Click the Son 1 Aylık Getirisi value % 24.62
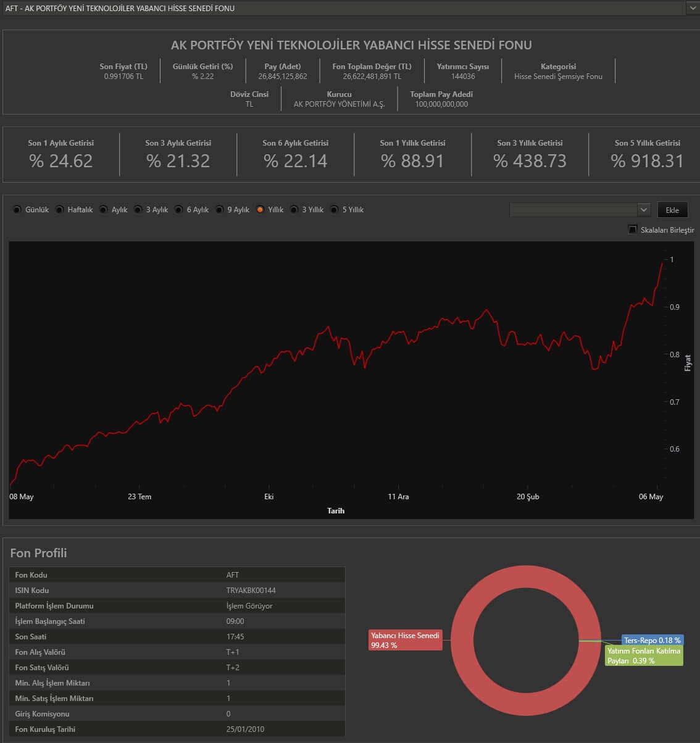The image size is (700, 743). pos(60,161)
